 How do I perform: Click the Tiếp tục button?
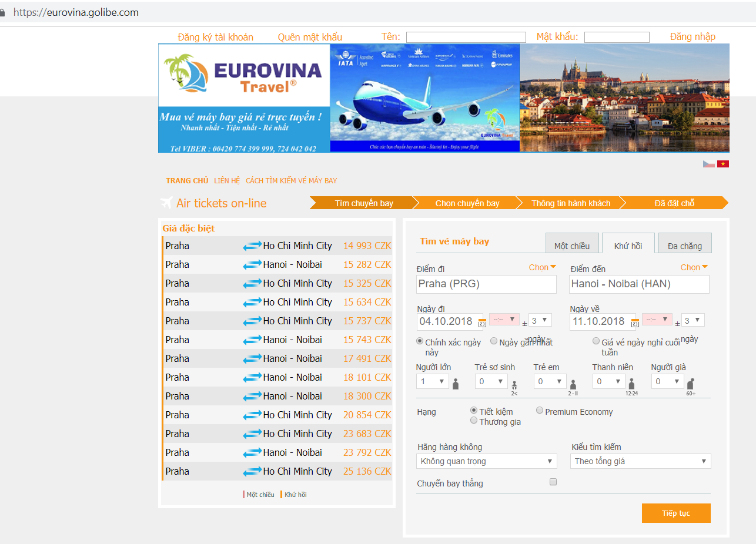tap(676, 513)
